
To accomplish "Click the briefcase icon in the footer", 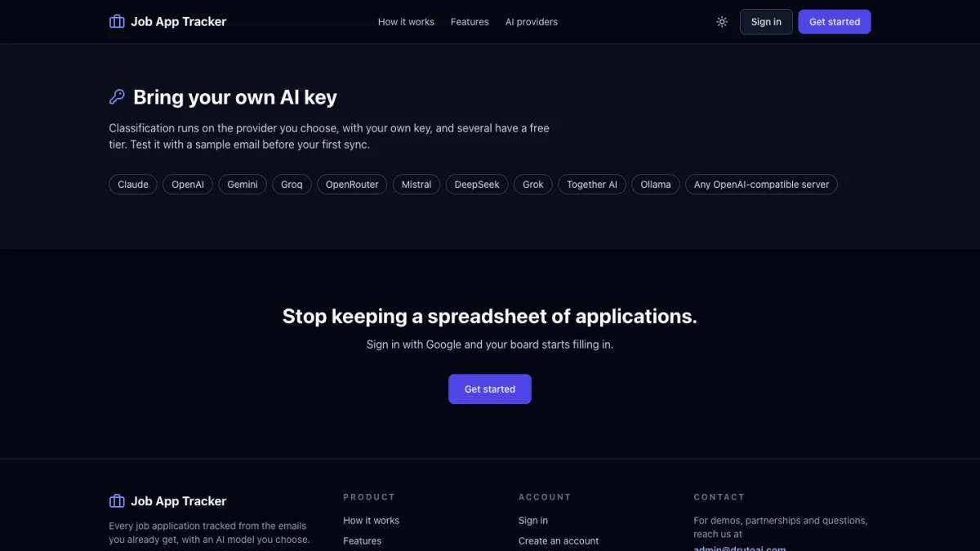I will 117,501.
